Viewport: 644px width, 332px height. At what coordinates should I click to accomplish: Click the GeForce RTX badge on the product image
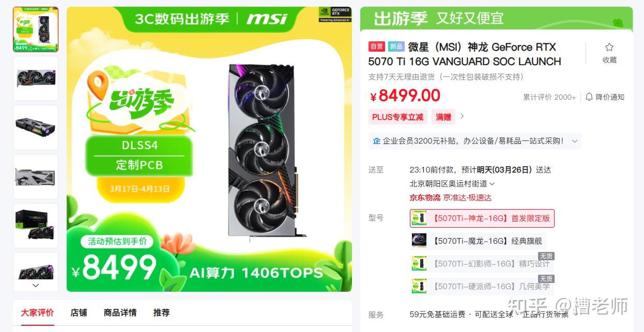pyautogui.click(x=334, y=14)
